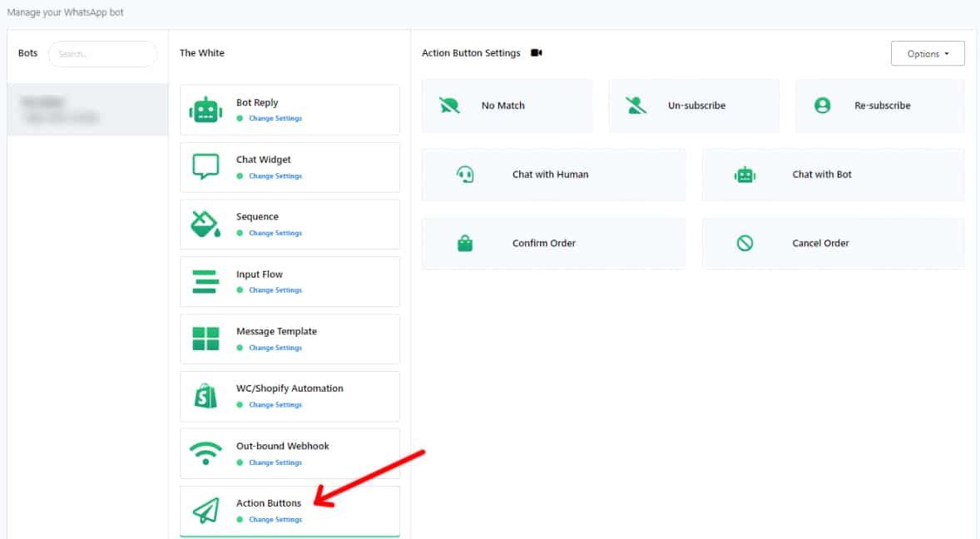Click the Bots search field
The width and height of the screenshot is (980, 539).
(103, 54)
